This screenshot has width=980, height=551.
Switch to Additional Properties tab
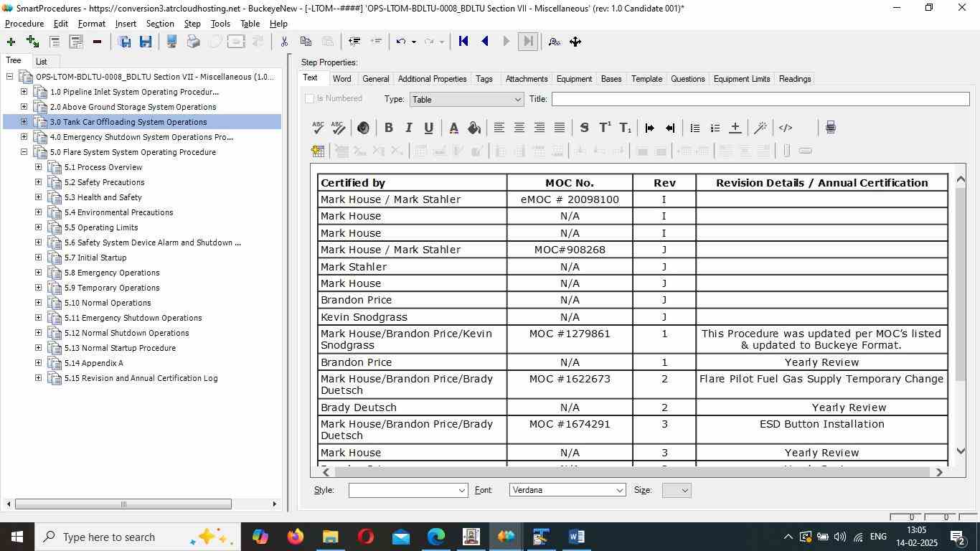[432, 79]
